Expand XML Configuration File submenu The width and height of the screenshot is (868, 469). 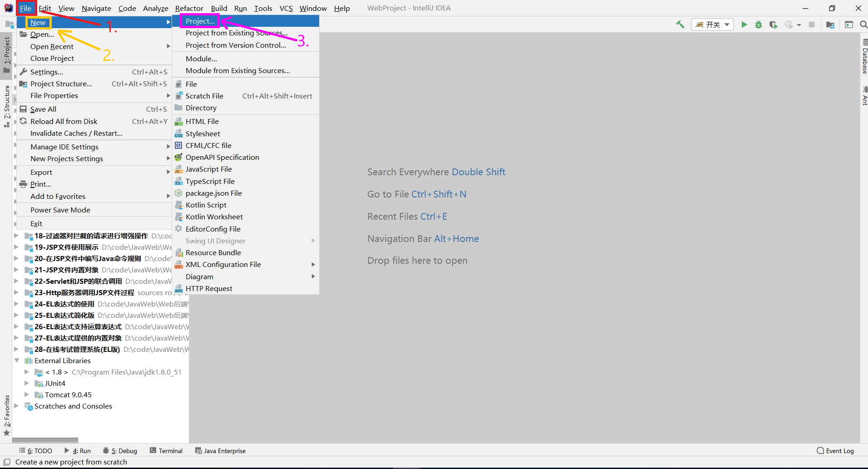pyautogui.click(x=246, y=264)
